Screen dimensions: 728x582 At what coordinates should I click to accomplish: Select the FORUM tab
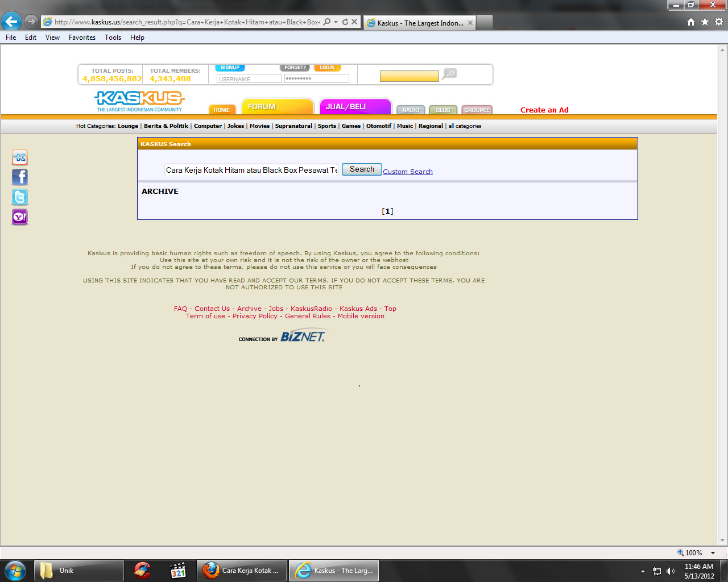click(x=278, y=106)
